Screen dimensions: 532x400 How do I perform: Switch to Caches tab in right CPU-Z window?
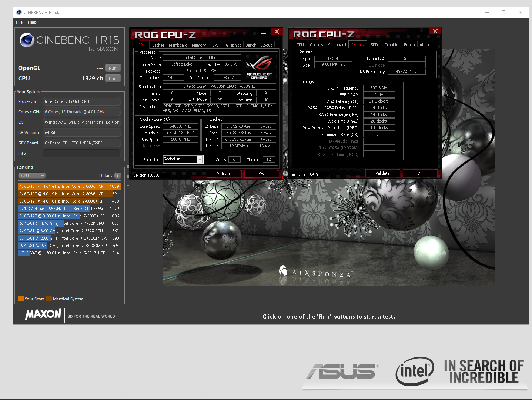317,45
